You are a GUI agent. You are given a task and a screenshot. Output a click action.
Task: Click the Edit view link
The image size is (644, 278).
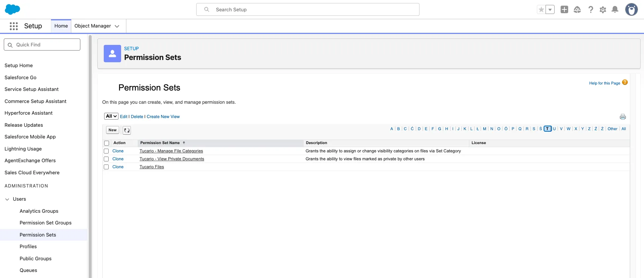124,117
